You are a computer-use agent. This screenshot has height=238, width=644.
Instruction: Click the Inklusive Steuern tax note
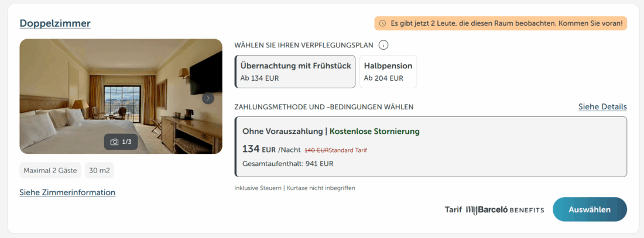click(x=294, y=188)
